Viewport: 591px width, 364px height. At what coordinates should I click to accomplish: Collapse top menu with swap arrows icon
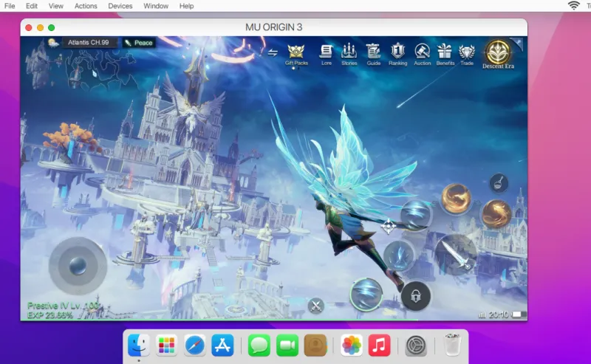coord(273,52)
